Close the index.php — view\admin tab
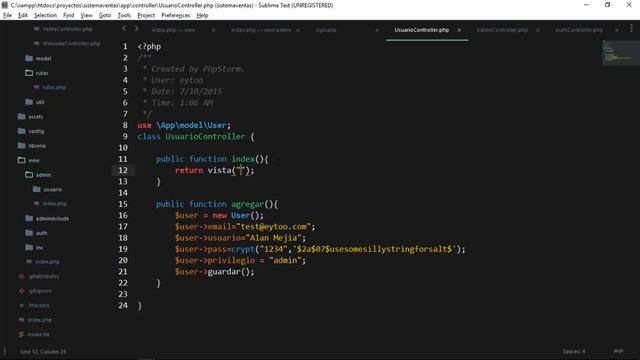 pyautogui.click(x=298, y=30)
